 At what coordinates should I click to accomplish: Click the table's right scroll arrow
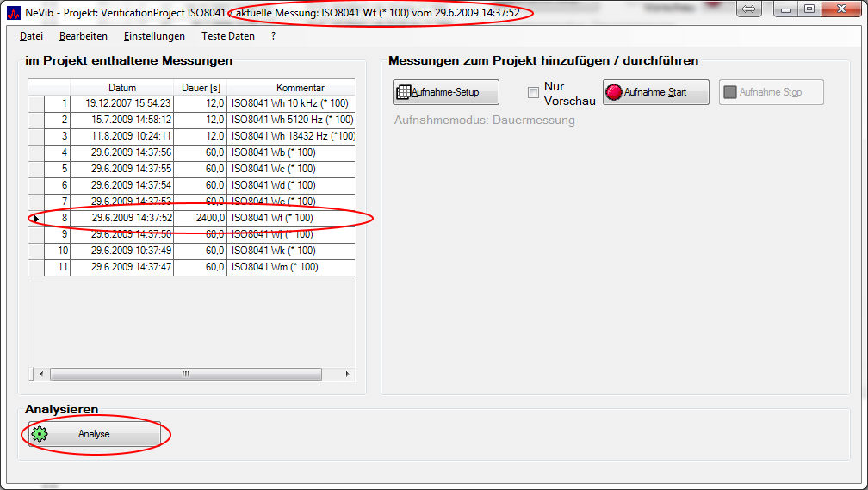click(x=347, y=375)
